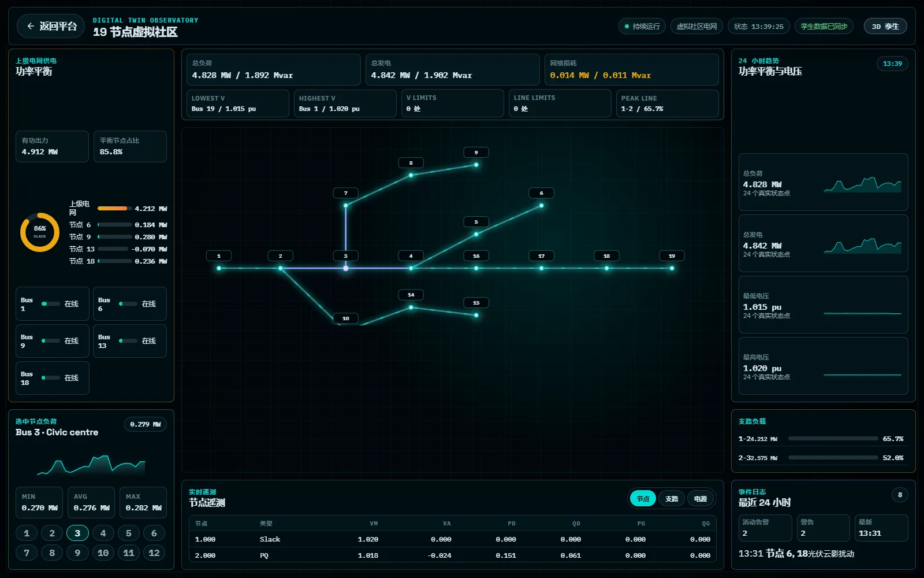Open the 总负荷 trend card
Image resolution: width=924 pixels, height=578 pixels.
point(823,182)
